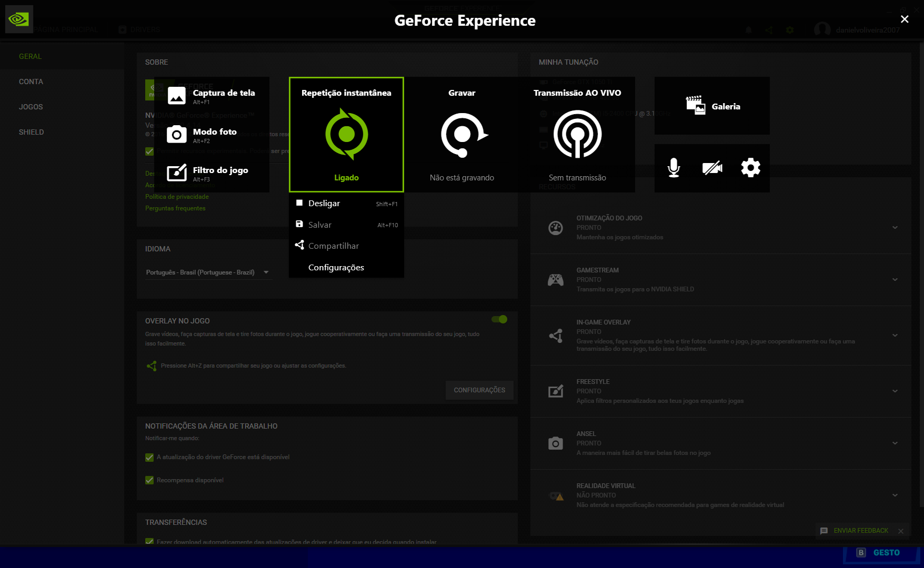Open the Política de privacidade link
924x568 pixels.
tap(177, 197)
